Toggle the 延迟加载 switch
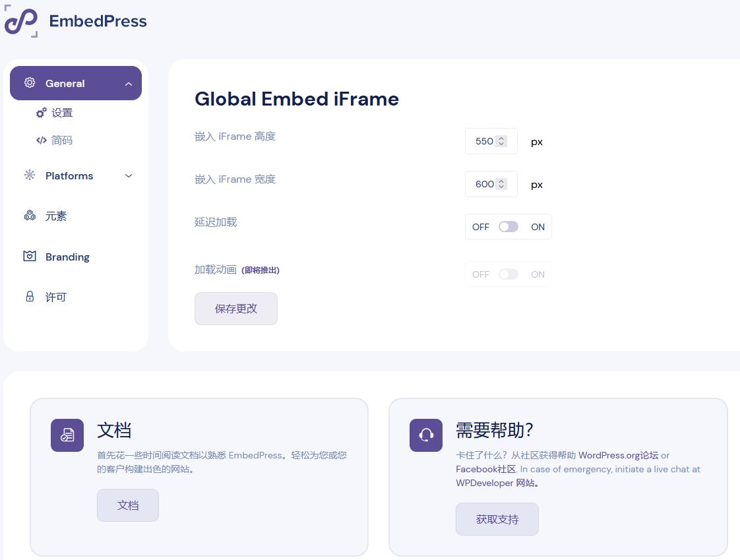Viewport: 740px width, 560px height. coord(508,227)
